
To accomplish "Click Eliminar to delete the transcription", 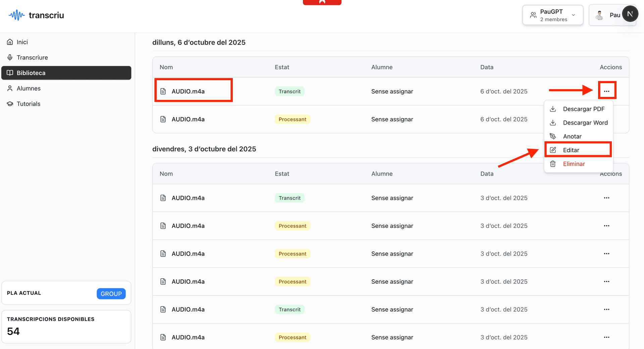I will coord(574,164).
